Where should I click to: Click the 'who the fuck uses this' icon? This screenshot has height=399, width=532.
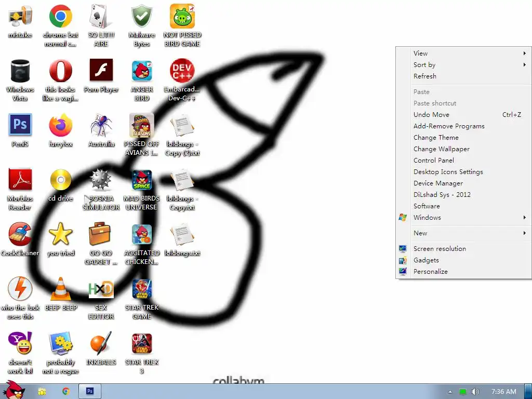[20, 298]
